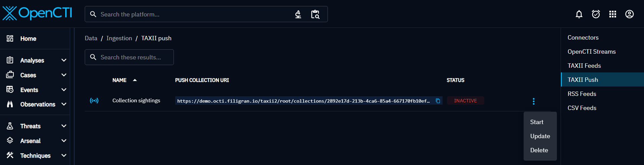Expand the Threats section chevron
This screenshot has width=644, height=165.
coord(64,126)
